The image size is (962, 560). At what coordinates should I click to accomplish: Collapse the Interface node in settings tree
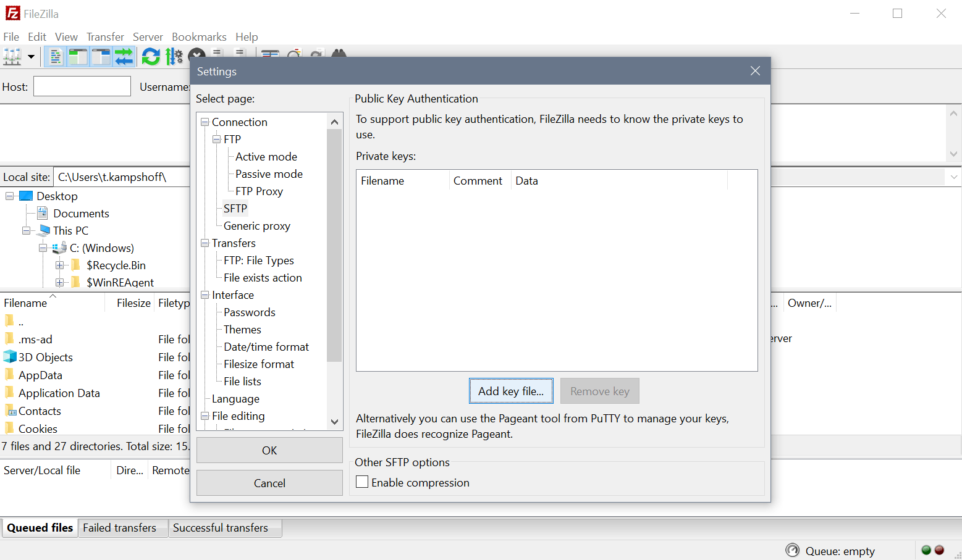[205, 295]
